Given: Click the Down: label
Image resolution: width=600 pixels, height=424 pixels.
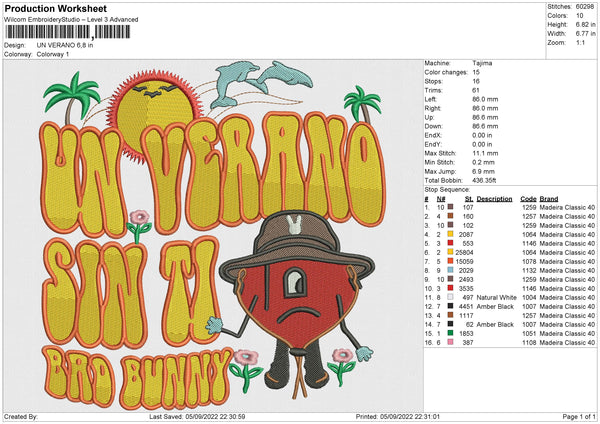Looking at the screenshot, I should (x=433, y=126).
